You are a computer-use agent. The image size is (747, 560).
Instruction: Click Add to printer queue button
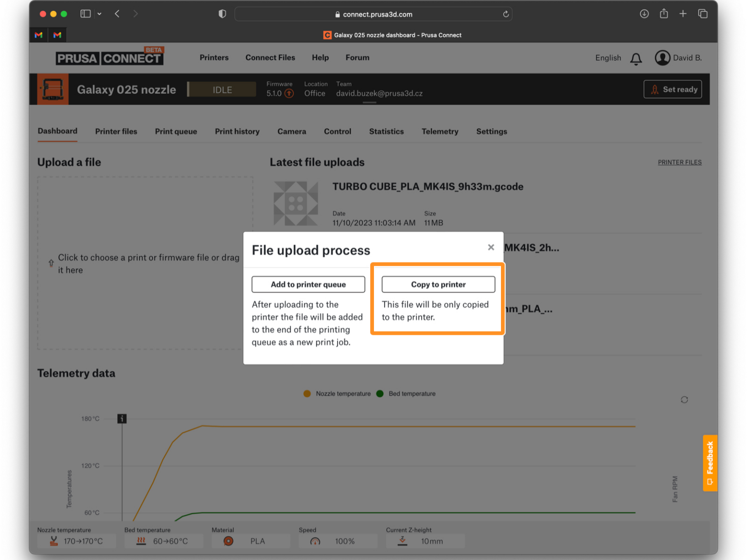pos(308,284)
